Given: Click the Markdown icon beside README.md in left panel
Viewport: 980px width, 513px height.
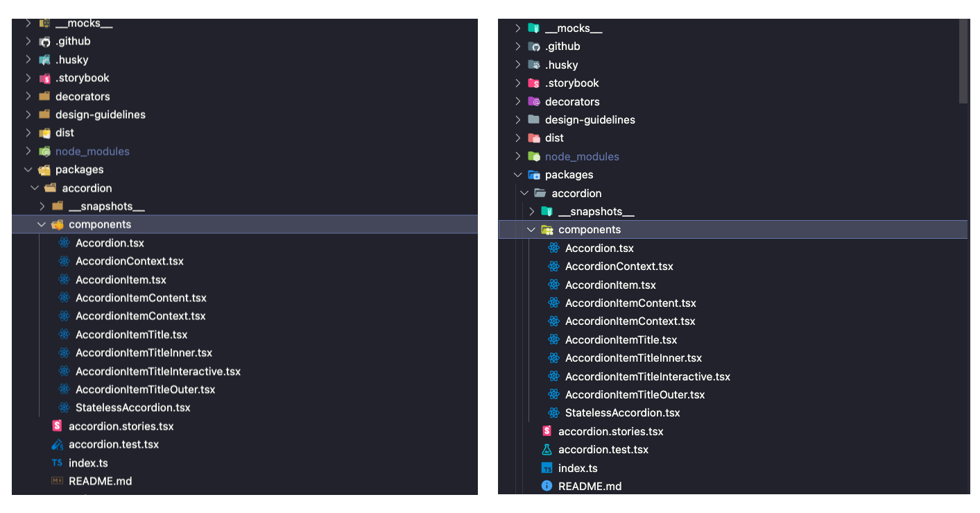Looking at the screenshot, I should click(x=57, y=481).
